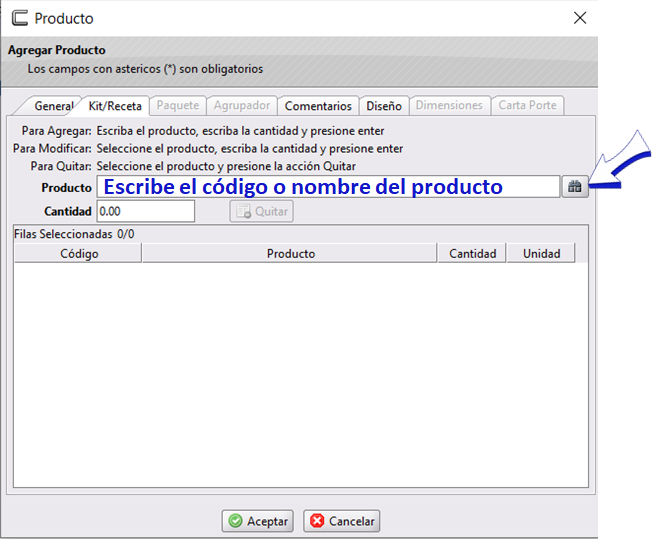660x539 pixels.
Task: Sort by the Producto column header
Action: [290, 253]
